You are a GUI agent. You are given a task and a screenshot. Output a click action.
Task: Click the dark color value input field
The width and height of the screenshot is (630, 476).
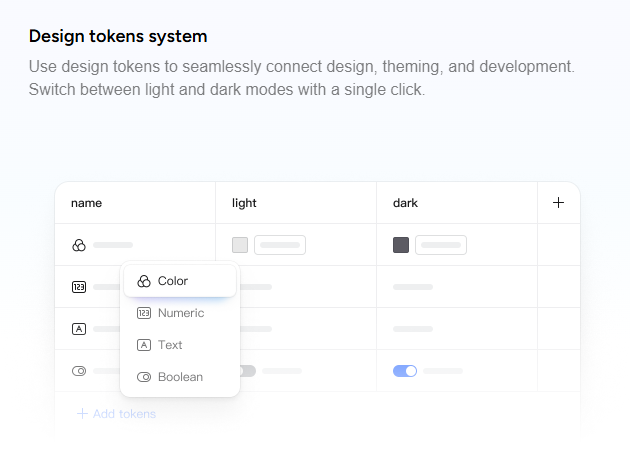441,245
